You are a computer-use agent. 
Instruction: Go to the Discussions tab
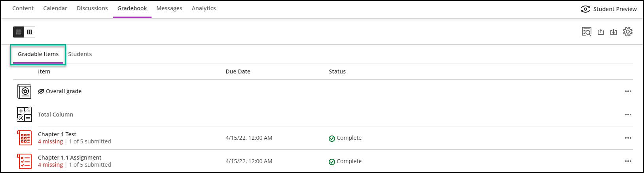(x=92, y=8)
